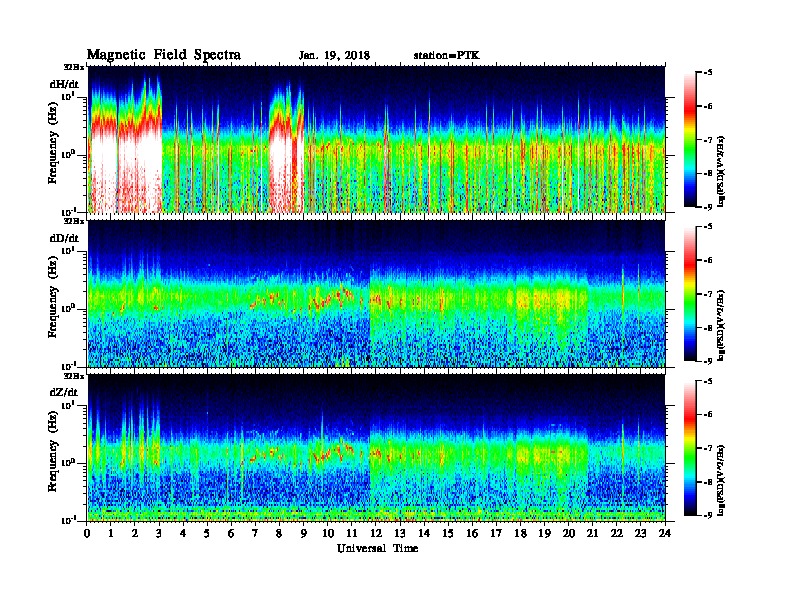
Task: Click hour tick label 24 on the time axis
Action: [x=665, y=534]
